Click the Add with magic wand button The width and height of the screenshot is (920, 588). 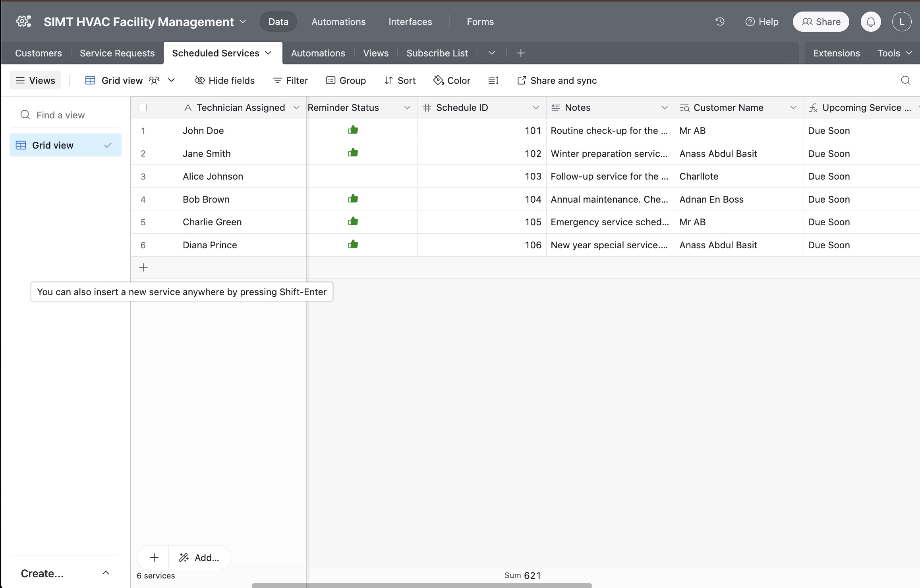[199, 557]
